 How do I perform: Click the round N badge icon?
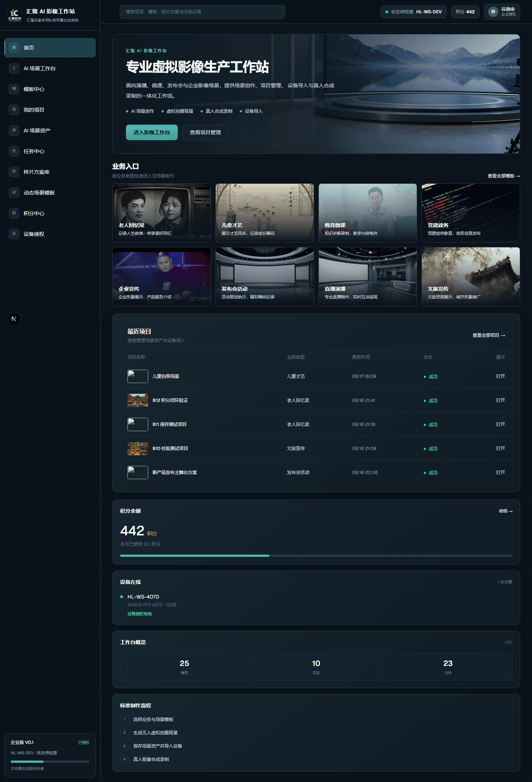pos(14,319)
